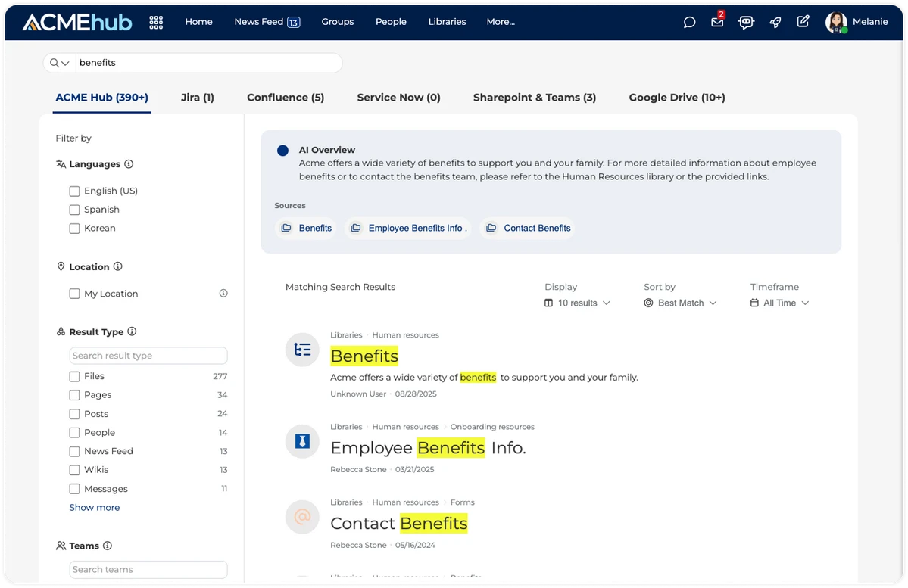
Task: Click the rocket quick-launch icon
Action: [775, 22]
